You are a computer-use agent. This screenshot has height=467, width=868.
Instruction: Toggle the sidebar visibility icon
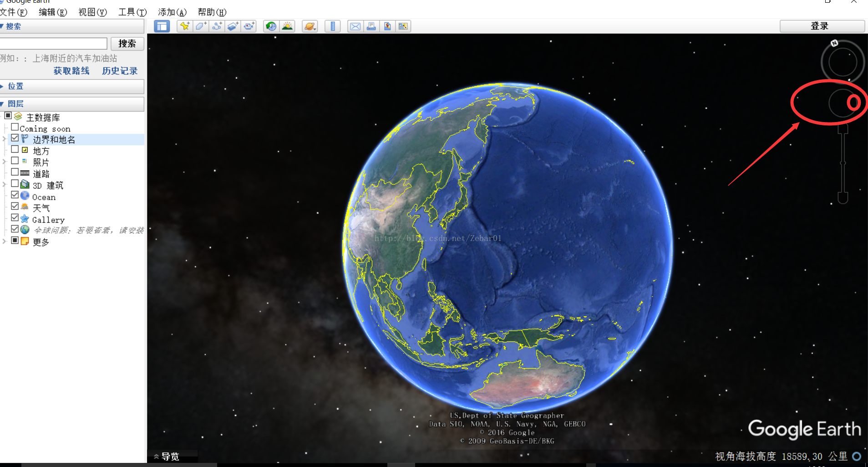162,26
